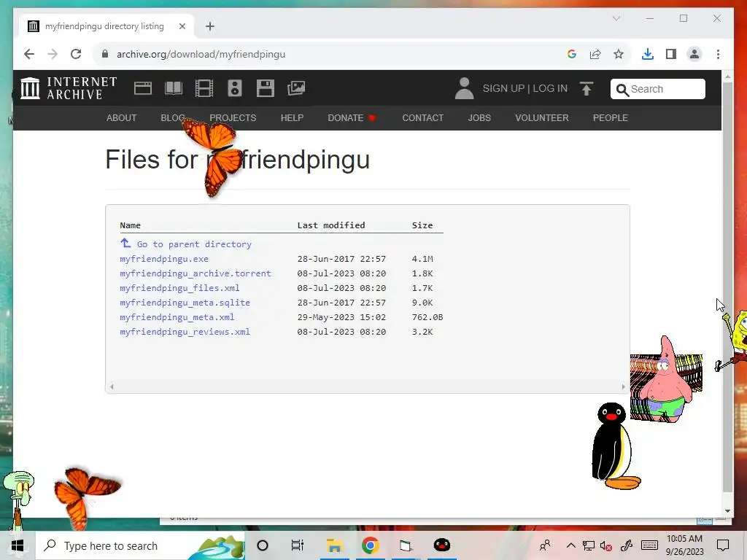This screenshot has width=747, height=560.
Task: Click the user avatar icon beside Sign Up
Action: coord(464,88)
